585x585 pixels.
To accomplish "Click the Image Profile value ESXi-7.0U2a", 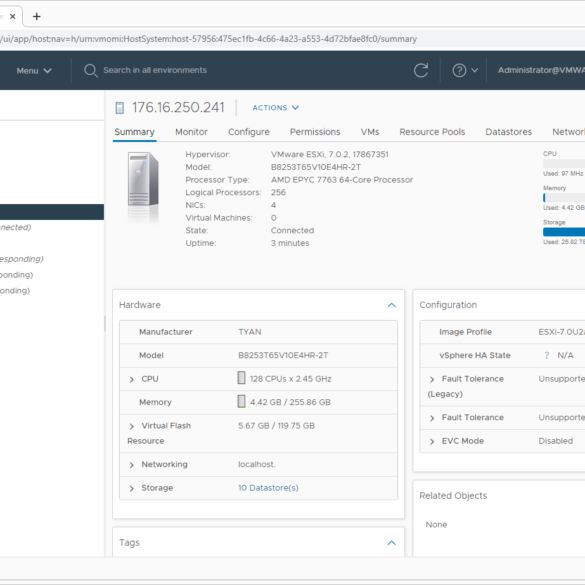I will [561, 332].
